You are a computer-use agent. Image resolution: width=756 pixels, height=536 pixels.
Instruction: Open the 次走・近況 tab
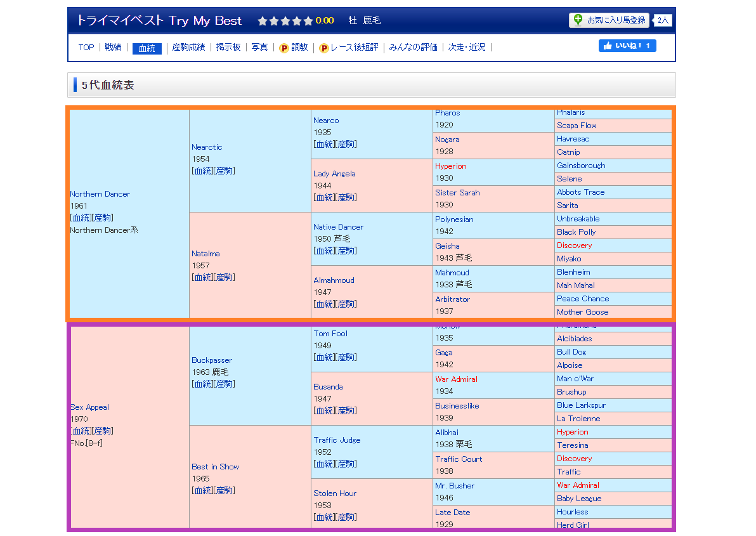467,47
